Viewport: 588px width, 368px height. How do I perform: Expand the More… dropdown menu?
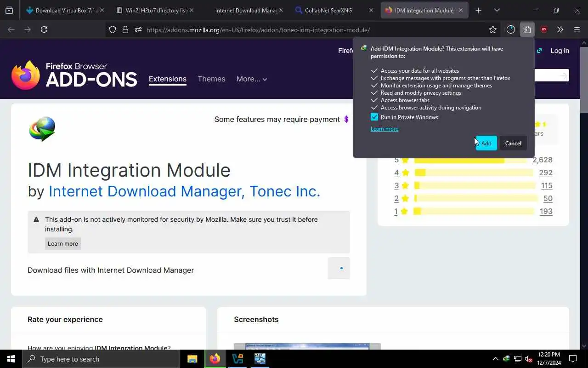(252, 79)
